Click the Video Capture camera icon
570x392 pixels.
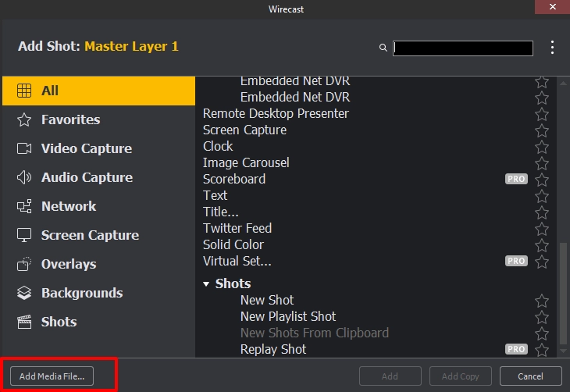24,148
